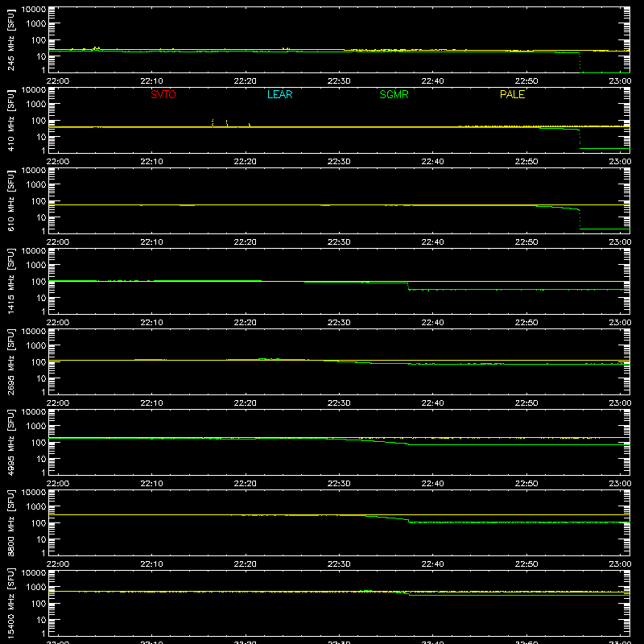Click 22:20 tick label under 2695 MHz panel
644x644 pixels.
(246, 403)
